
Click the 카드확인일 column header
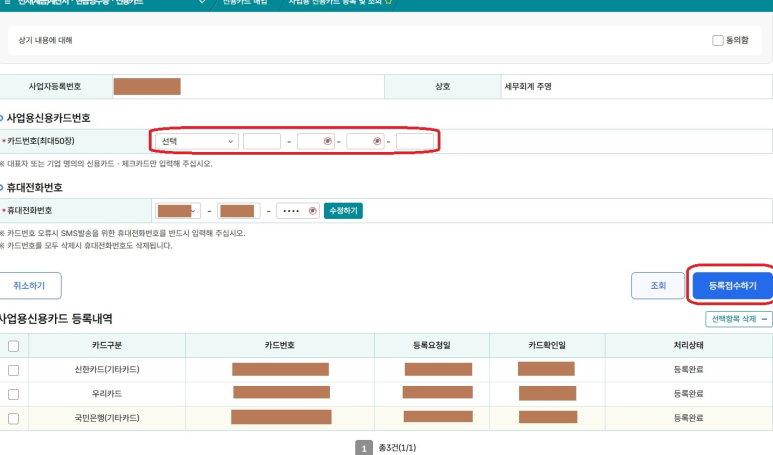tap(547, 346)
